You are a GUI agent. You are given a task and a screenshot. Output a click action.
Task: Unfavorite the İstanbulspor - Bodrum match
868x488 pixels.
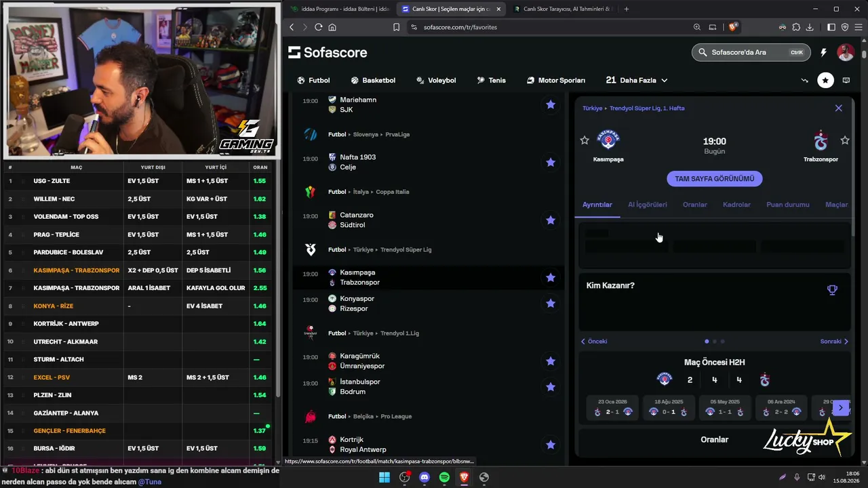coord(551,386)
